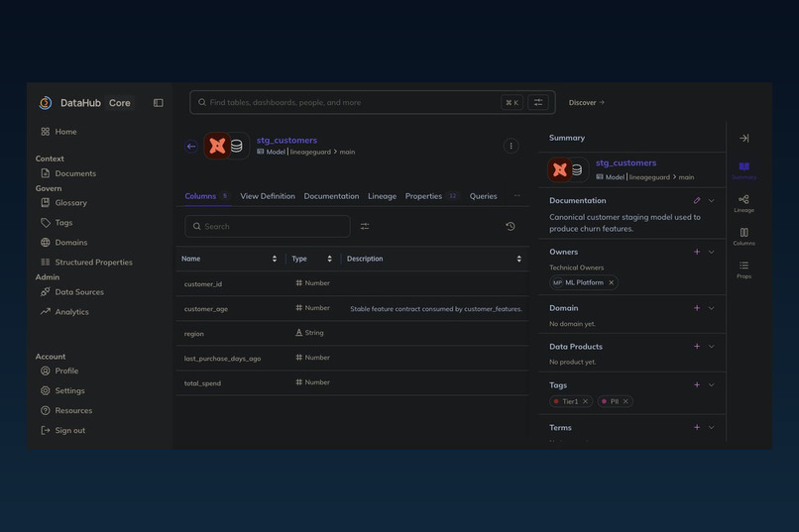Switch to the View Definition tab
The image size is (799, 532).
(268, 196)
